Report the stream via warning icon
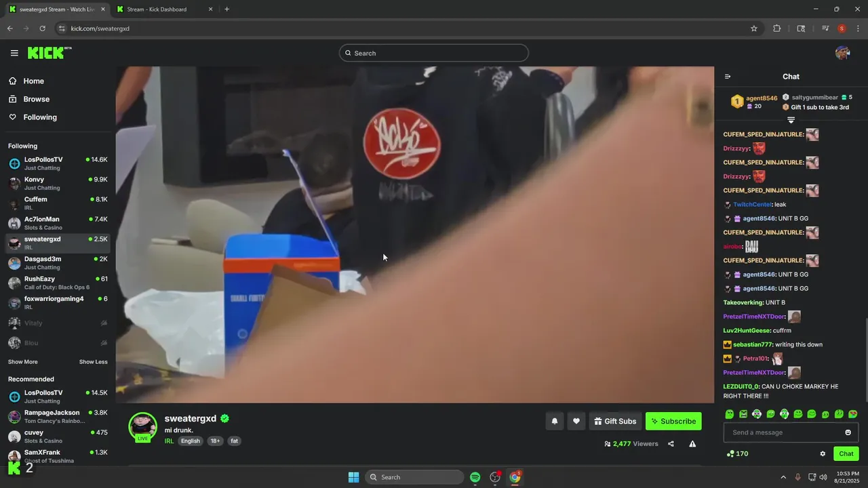The width and height of the screenshot is (868, 488). 692,444
